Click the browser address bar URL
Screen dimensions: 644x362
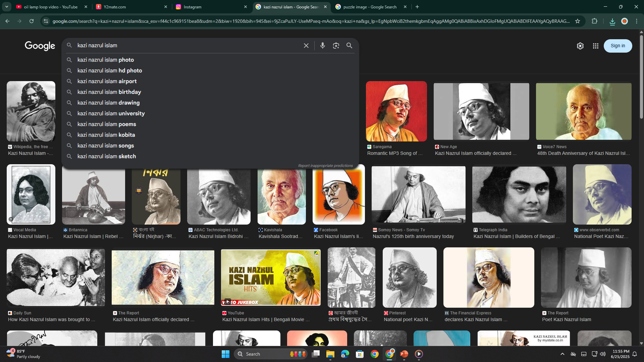[311, 21]
